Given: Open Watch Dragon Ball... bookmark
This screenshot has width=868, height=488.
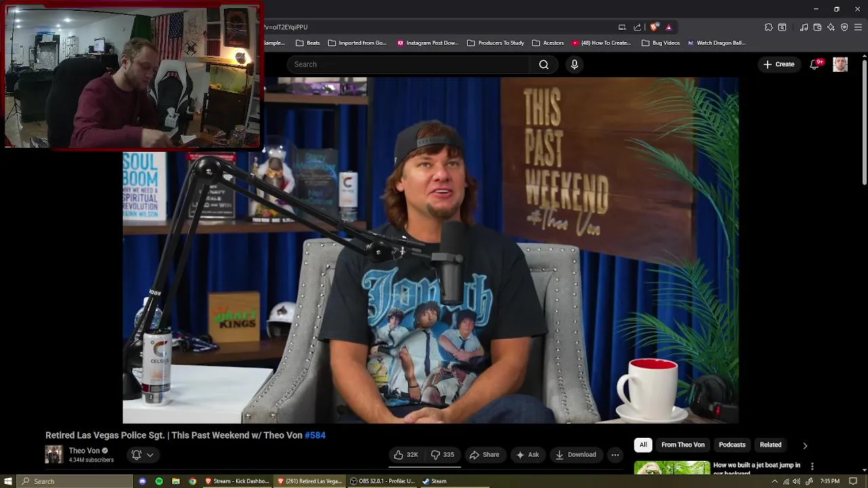Looking at the screenshot, I should [x=716, y=43].
